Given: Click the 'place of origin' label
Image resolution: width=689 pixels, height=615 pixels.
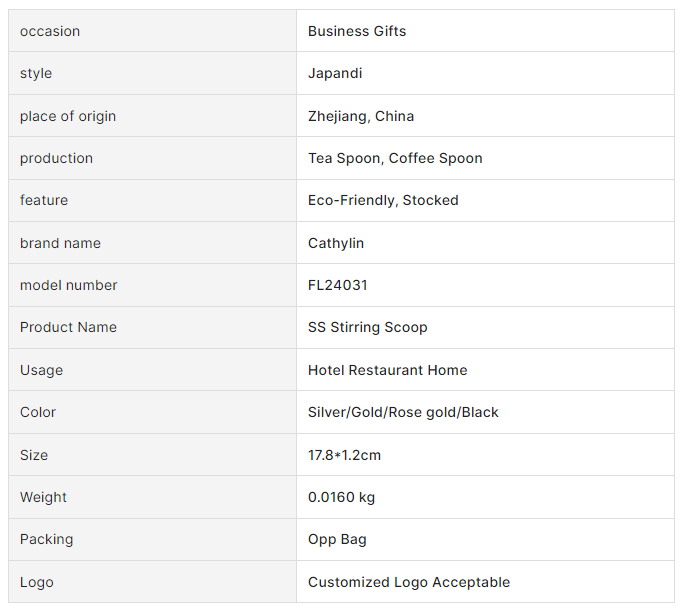Looking at the screenshot, I should click(x=68, y=116).
